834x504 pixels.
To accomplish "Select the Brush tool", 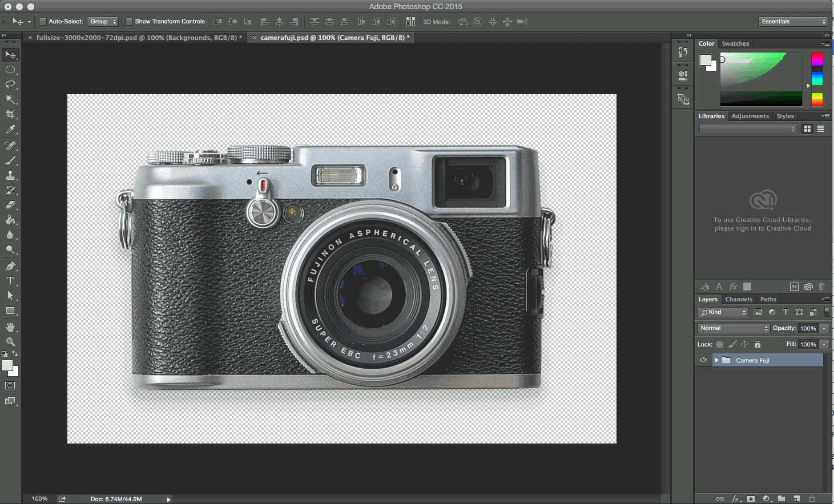I will click(x=10, y=160).
